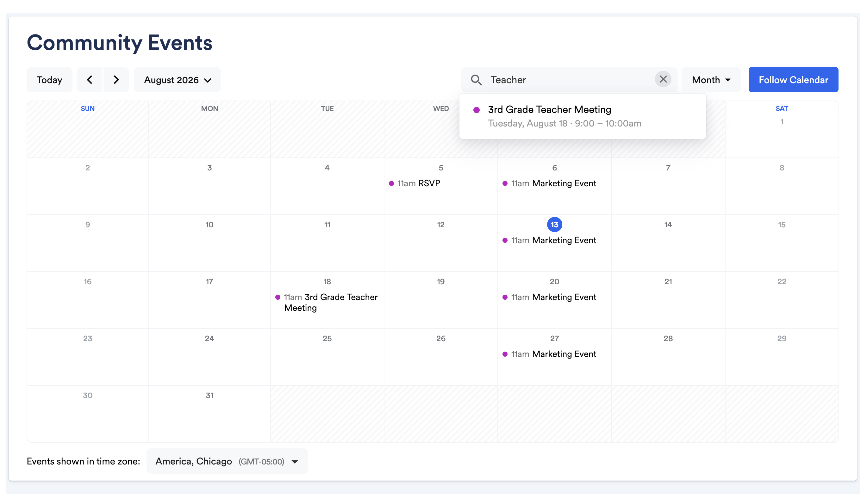Click the Follow Calendar button
The height and width of the screenshot is (504, 867).
793,80
